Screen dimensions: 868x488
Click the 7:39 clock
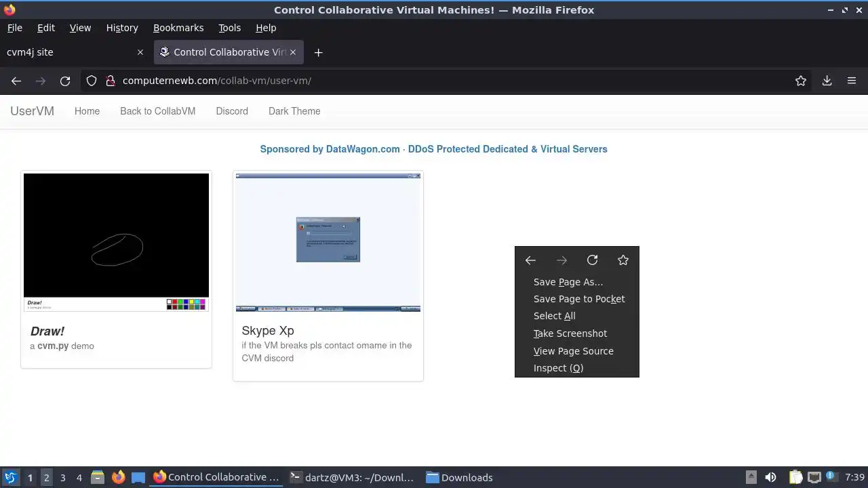tap(854, 477)
